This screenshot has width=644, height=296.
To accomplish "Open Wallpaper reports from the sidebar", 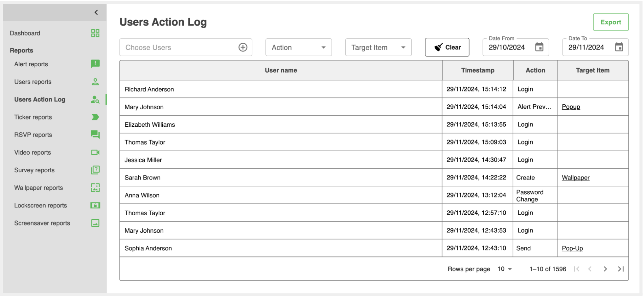I will click(38, 188).
